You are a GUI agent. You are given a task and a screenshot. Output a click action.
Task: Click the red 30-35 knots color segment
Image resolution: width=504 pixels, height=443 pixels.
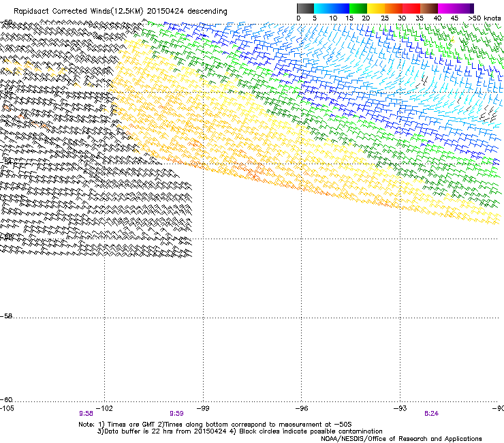click(411, 8)
